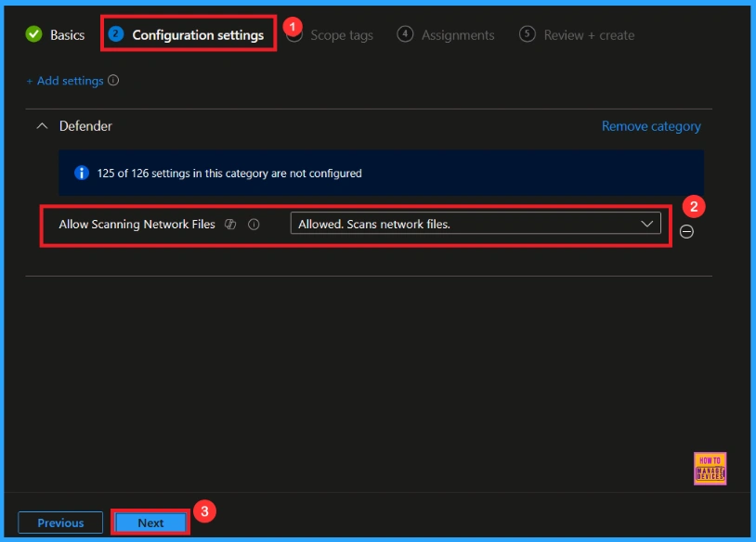Click the chevron arrow of the network files dropdown
Image resolution: width=756 pixels, height=542 pixels.
[x=647, y=224]
